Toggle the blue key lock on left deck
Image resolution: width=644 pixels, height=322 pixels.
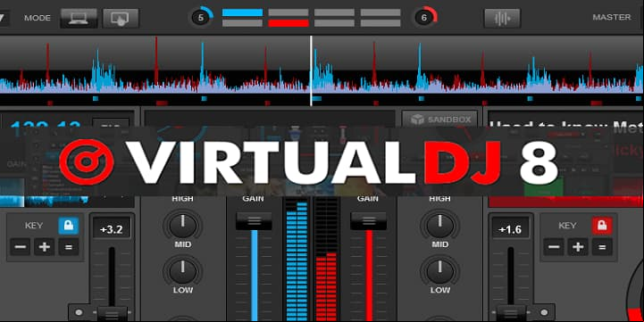click(69, 226)
